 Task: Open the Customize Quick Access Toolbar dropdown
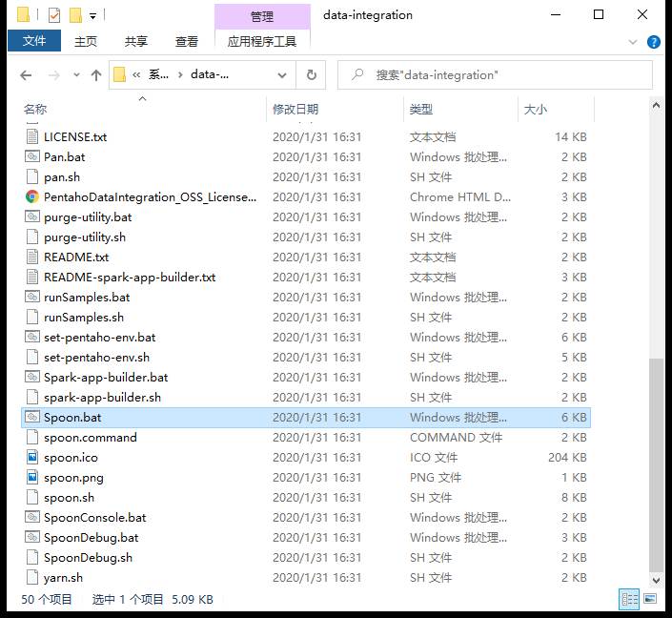(x=92, y=16)
